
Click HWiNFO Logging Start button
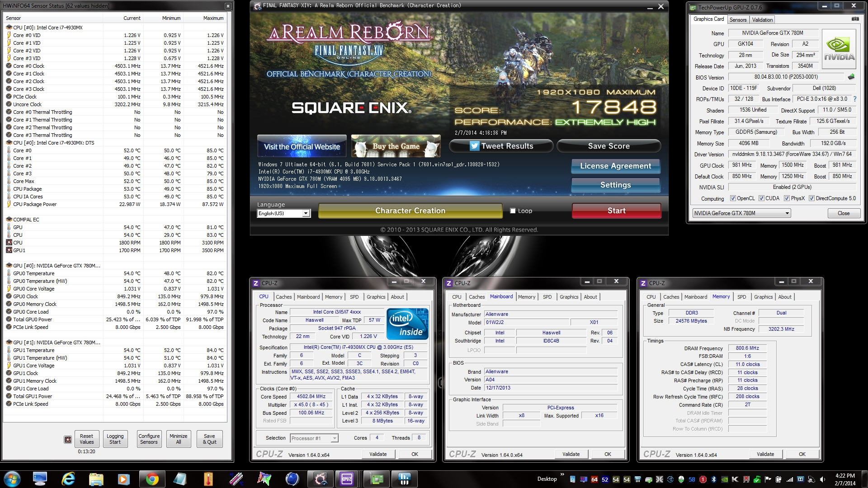coord(115,439)
